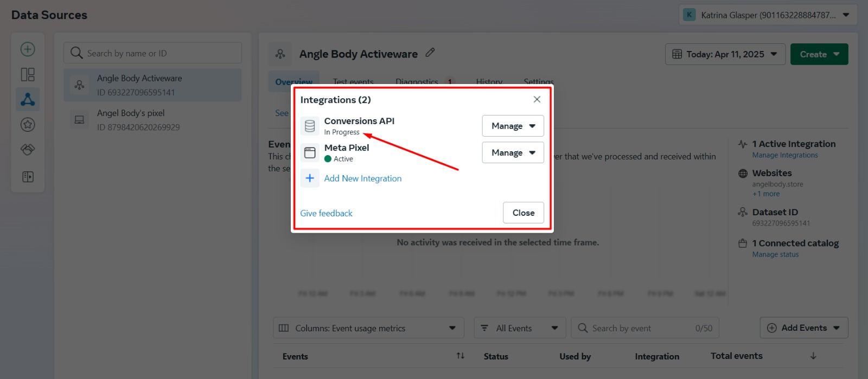Click the dataset icon beside Angle Body Activeware title

(x=280, y=54)
